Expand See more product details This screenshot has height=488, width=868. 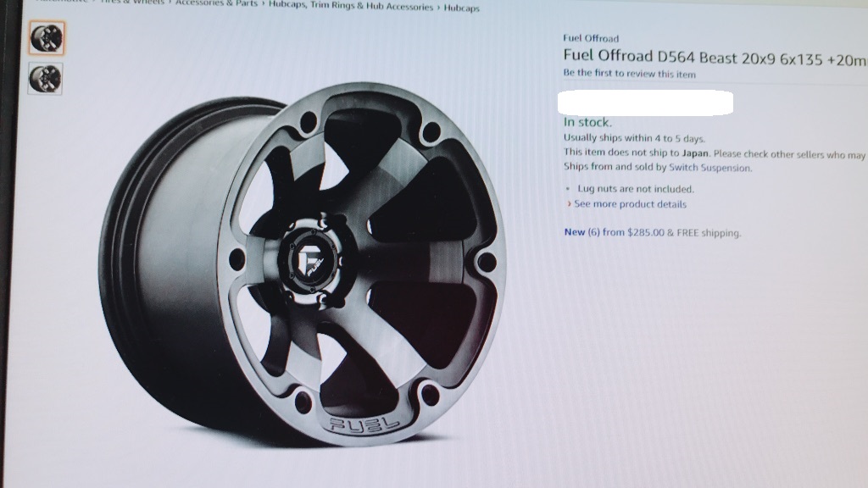coord(630,204)
